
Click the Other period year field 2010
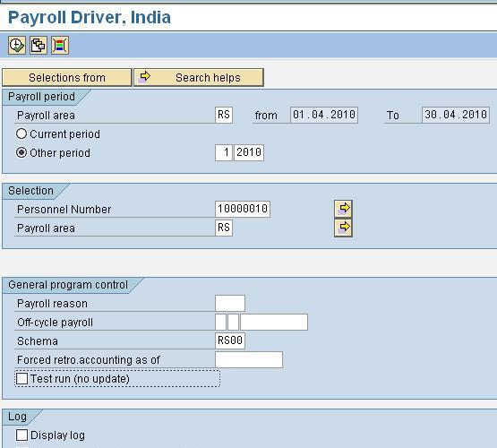click(249, 152)
